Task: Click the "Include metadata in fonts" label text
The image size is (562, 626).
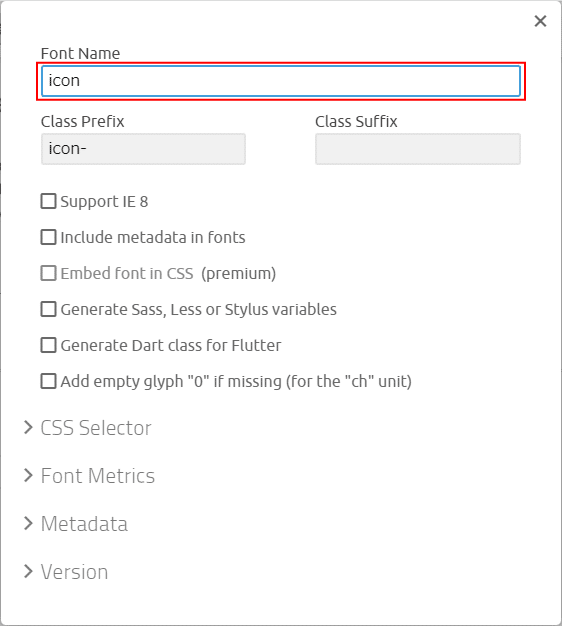Action: click(153, 238)
